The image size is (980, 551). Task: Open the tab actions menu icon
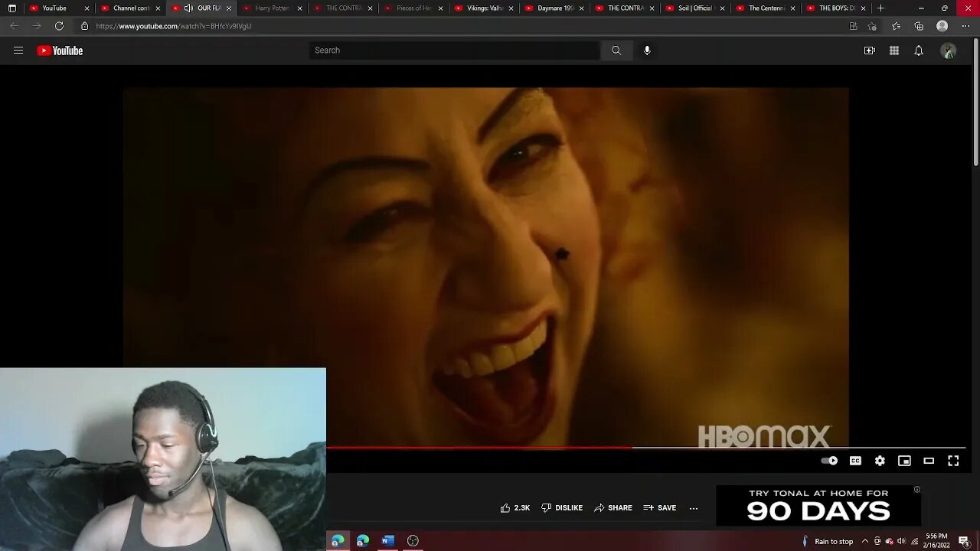[11, 8]
